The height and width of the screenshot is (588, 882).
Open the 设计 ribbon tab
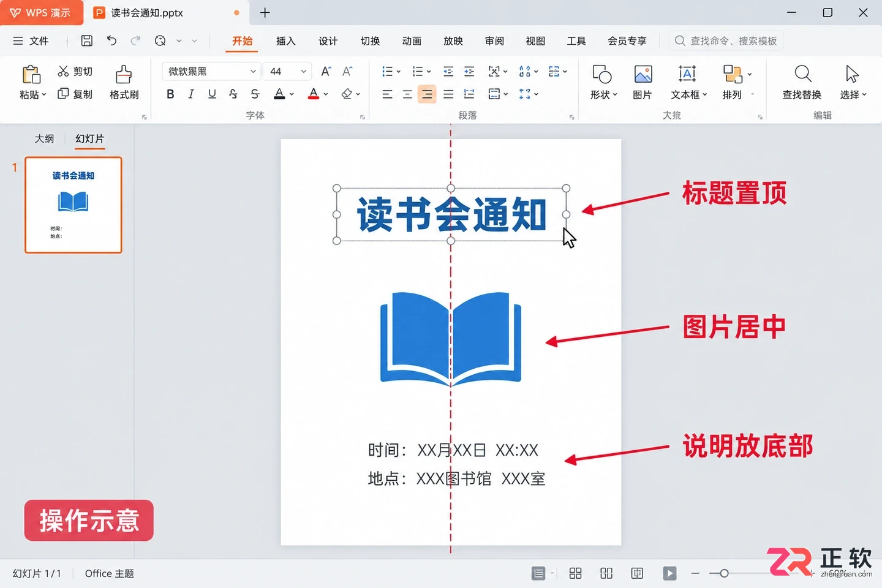tap(328, 41)
